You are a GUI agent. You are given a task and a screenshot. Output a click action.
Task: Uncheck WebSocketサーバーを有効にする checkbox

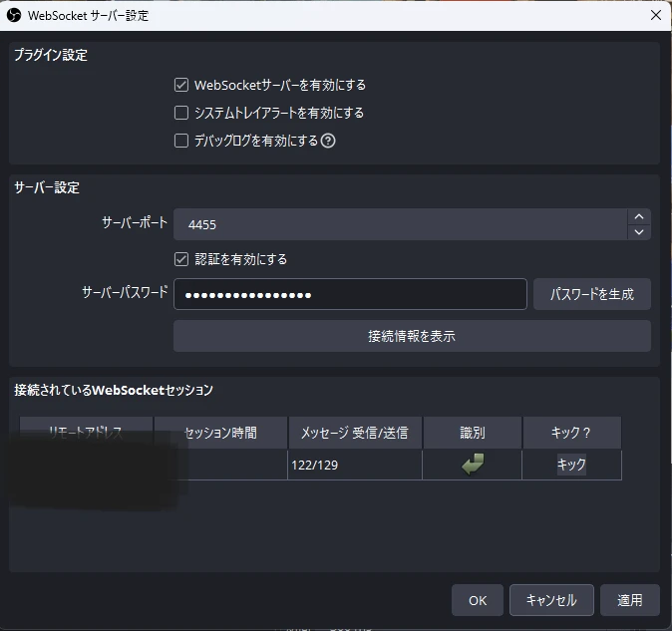tap(181, 85)
